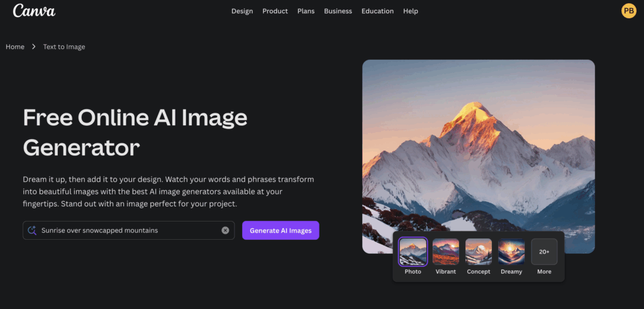
Task: Click the Dreamy label text
Action: (511, 272)
